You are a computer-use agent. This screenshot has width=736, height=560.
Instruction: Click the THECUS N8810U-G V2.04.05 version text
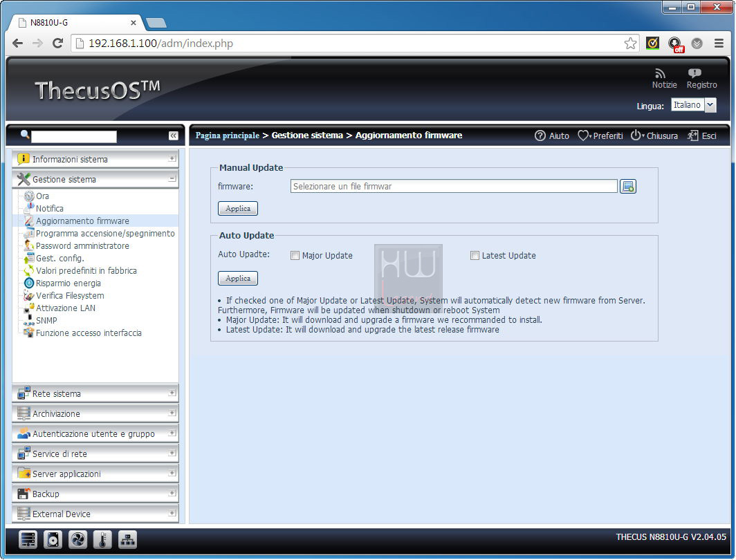pyautogui.click(x=671, y=537)
